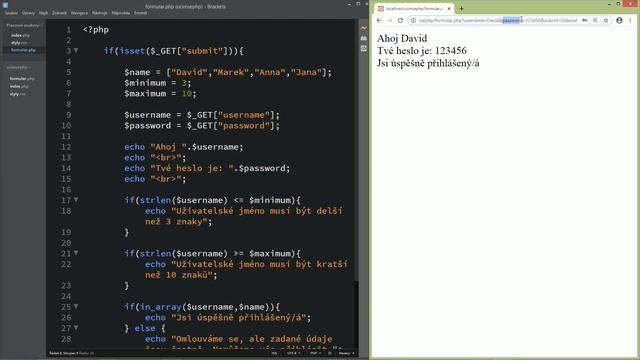Click 'Jsi úspěšně přihlášený/á' in the browser page
The width and height of the screenshot is (640, 360).
coord(428,63)
